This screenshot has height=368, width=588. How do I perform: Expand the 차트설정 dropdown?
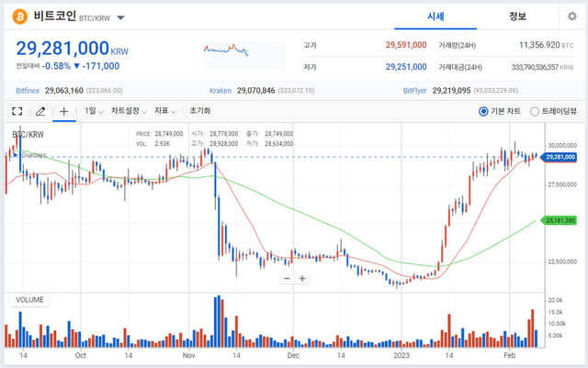pyautogui.click(x=129, y=111)
